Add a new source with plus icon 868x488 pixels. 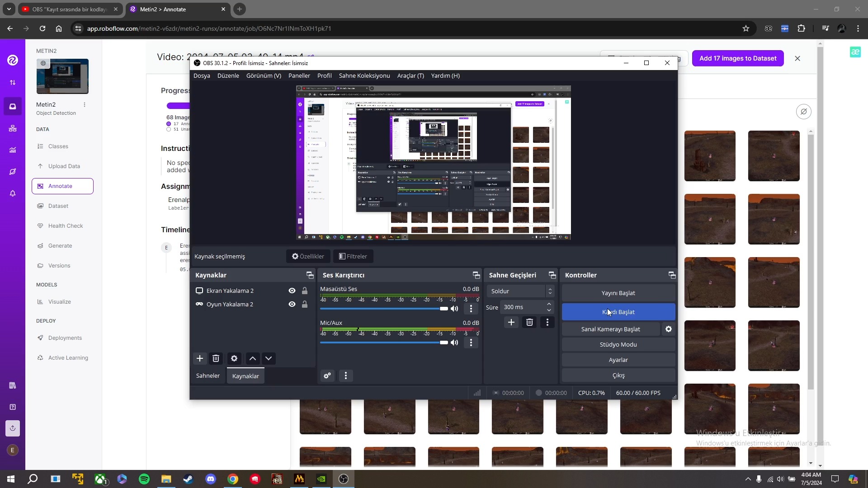click(x=199, y=358)
